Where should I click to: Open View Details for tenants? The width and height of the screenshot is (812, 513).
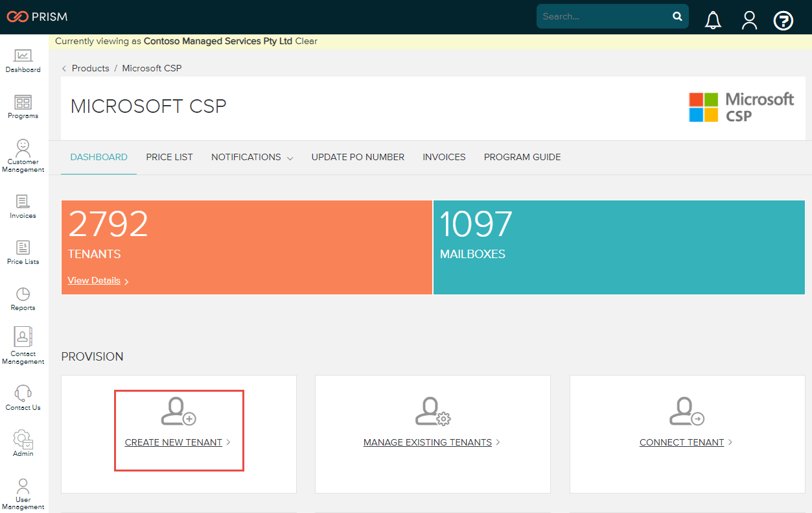point(94,280)
